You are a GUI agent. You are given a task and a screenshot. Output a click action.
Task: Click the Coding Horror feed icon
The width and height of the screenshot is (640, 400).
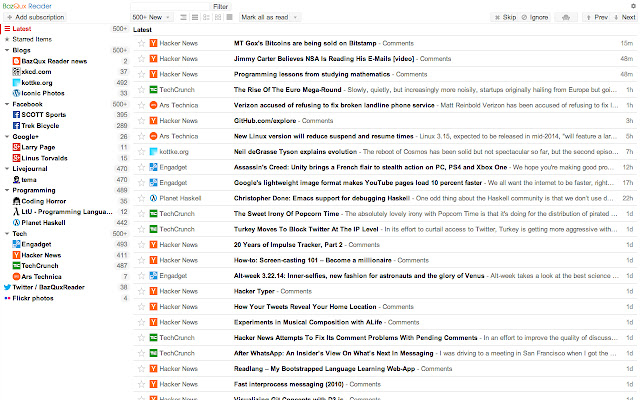[16, 201]
